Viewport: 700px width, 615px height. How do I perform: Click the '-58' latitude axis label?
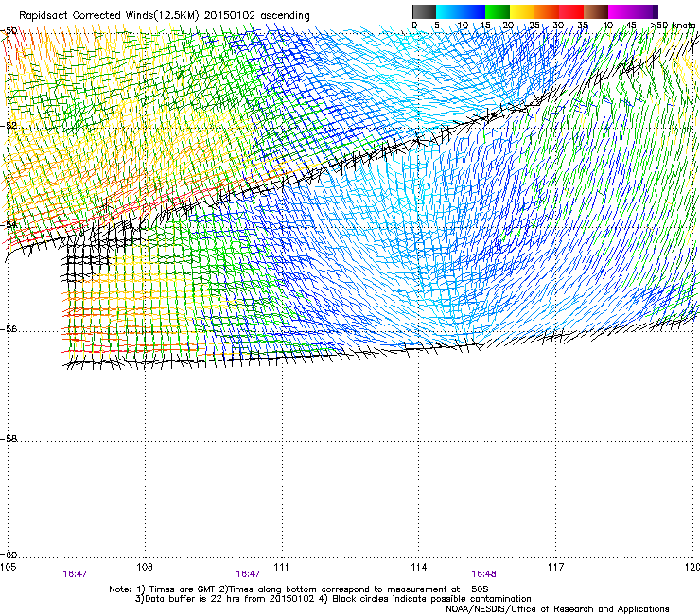click(9, 439)
